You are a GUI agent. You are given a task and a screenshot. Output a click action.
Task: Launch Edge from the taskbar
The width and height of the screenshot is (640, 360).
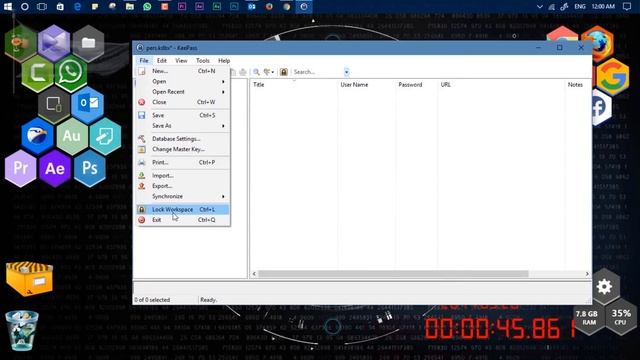77,7
